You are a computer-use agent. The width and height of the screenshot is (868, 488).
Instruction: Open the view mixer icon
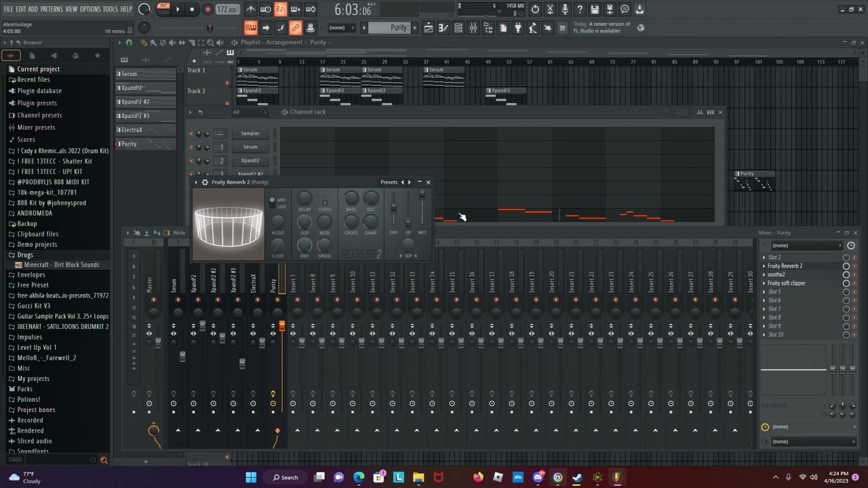(x=473, y=28)
